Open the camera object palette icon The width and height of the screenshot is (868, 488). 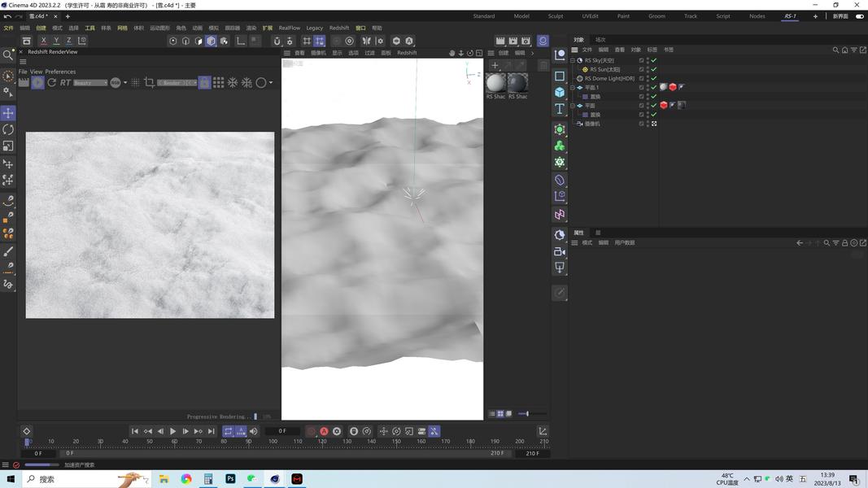[560, 252]
